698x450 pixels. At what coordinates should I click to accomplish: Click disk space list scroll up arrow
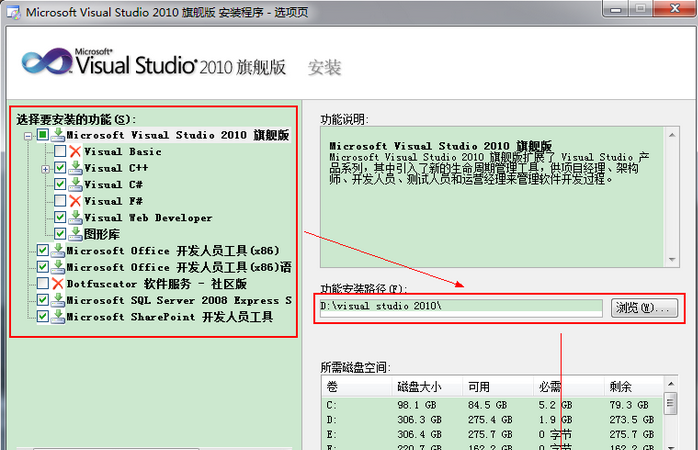671,384
